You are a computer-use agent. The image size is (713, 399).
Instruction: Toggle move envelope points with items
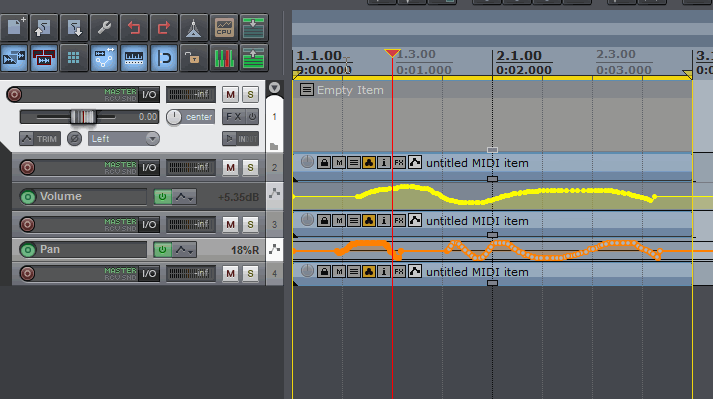(104, 58)
